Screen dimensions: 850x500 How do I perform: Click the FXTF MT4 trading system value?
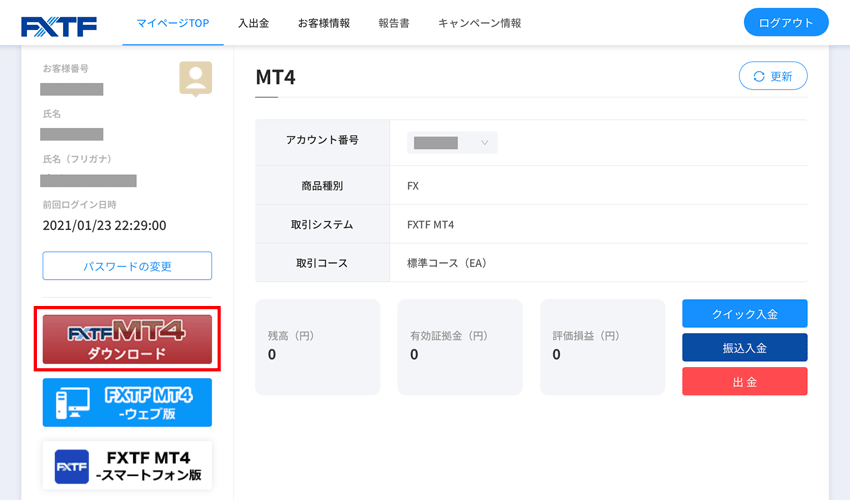pyautogui.click(x=430, y=225)
